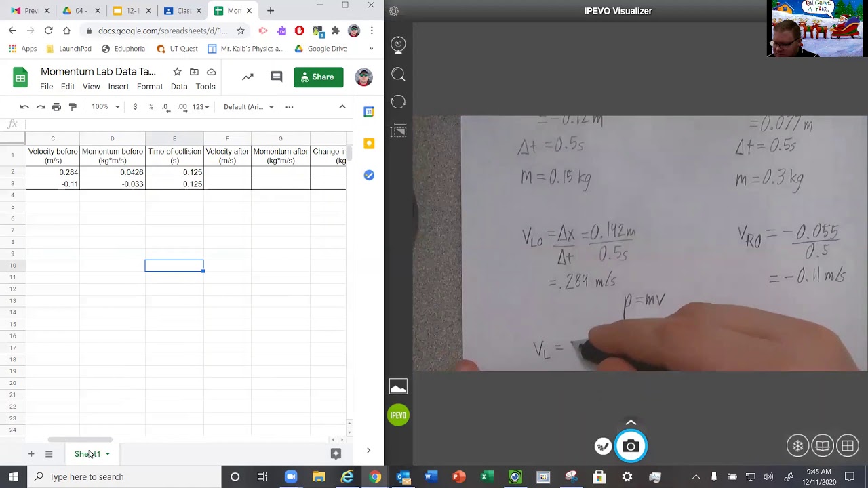Capture a snapshot with the camera button
Screen dimensions: 868x488
[631, 446]
